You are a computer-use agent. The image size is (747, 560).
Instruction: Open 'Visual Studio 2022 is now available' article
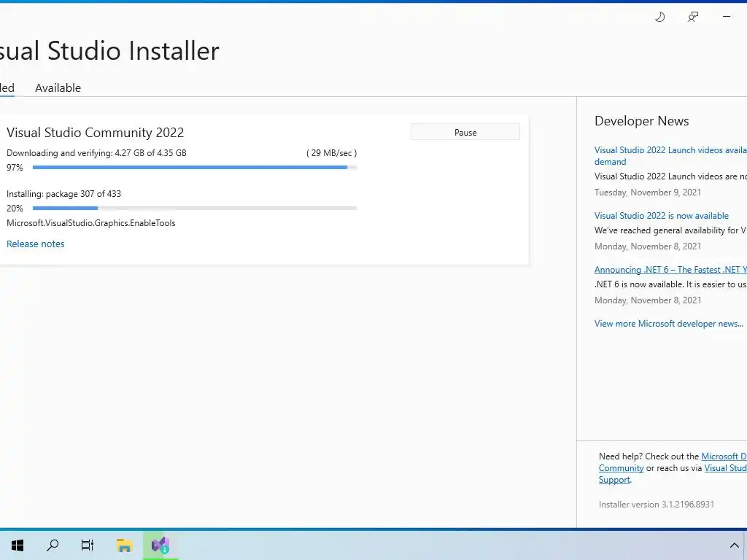click(661, 216)
